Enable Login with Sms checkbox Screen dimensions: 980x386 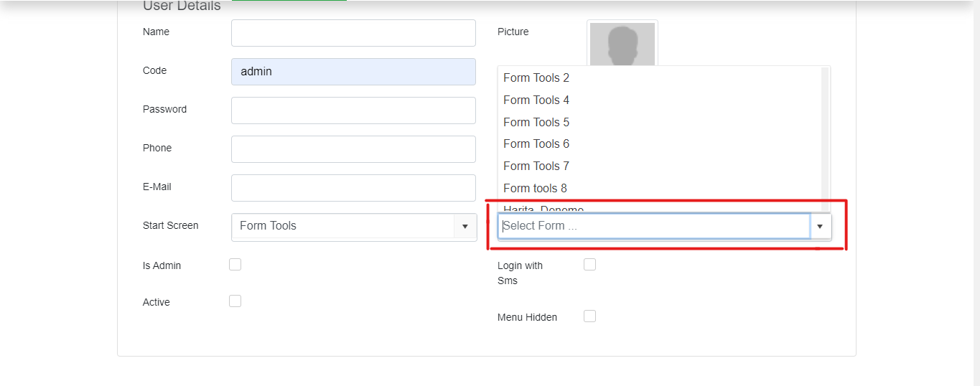[589, 265]
